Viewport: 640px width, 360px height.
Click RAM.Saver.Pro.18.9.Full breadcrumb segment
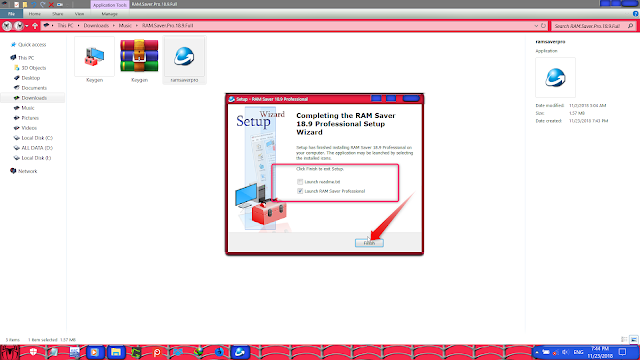pos(167,25)
